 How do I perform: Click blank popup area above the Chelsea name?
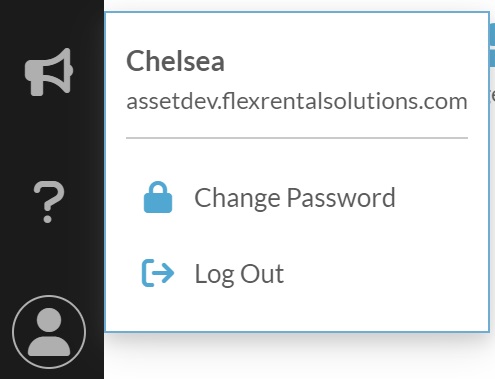(x=297, y=30)
